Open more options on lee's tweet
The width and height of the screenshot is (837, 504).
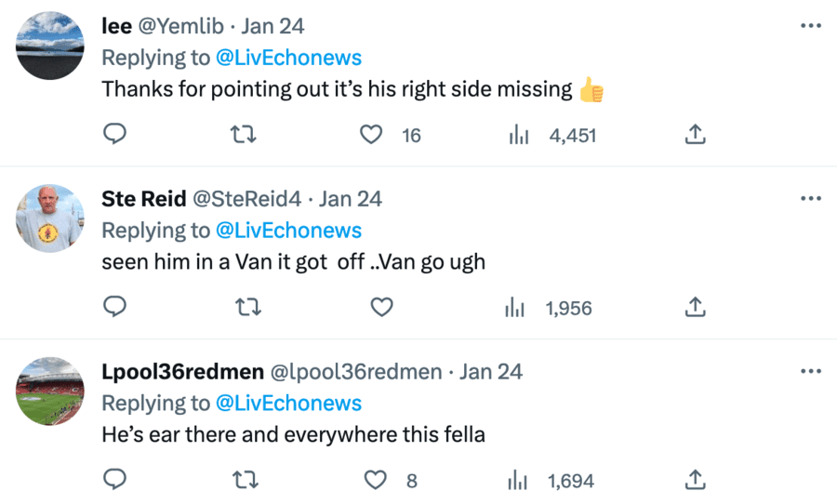pyautogui.click(x=811, y=26)
